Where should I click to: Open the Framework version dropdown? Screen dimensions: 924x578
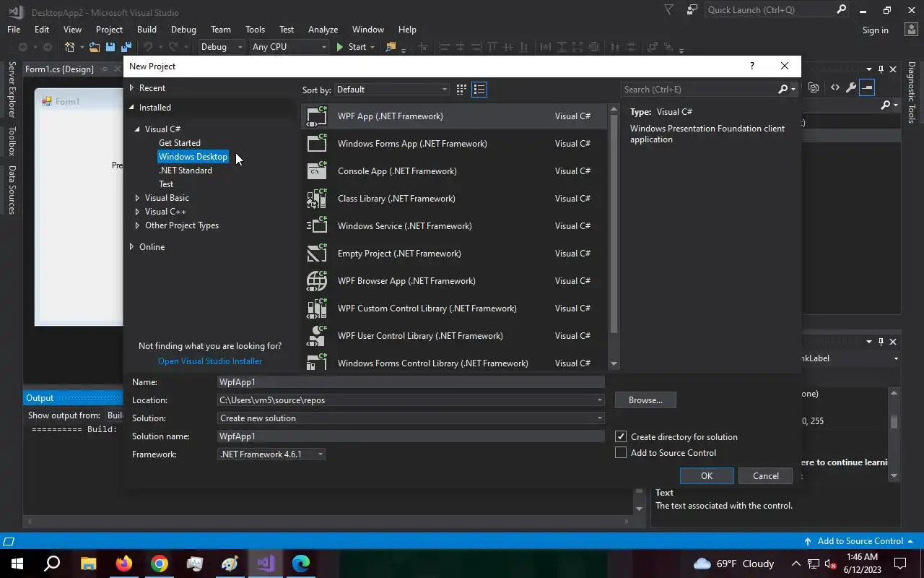(271, 454)
